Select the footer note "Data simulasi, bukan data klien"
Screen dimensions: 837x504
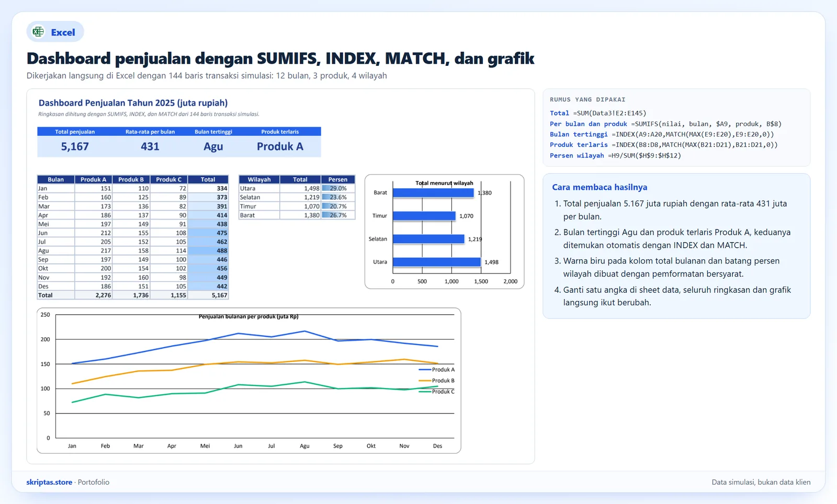point(761,482)
